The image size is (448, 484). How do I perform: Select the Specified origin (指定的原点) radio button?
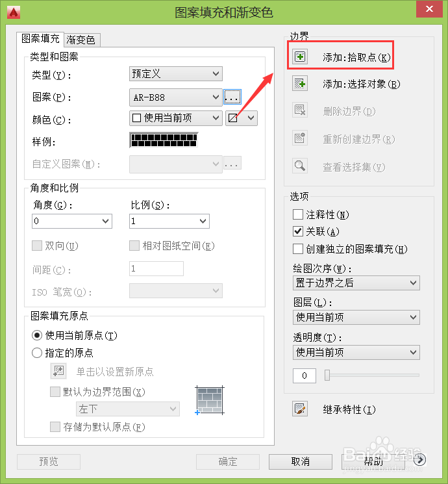coord(37,353)
